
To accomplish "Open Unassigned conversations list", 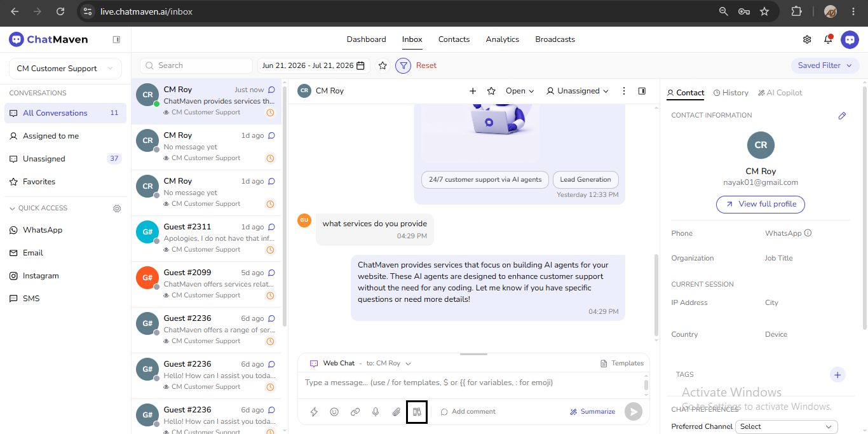I will [65, 159].
